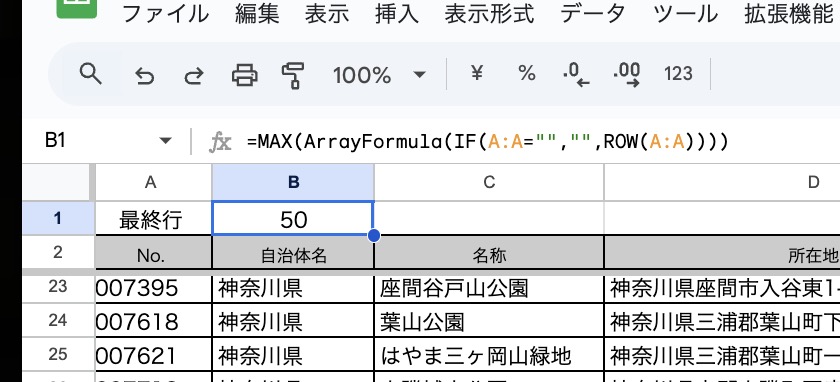Screen dimensions: 840x382
Task: Click inside the formula bar text
Action: (488, 142)
